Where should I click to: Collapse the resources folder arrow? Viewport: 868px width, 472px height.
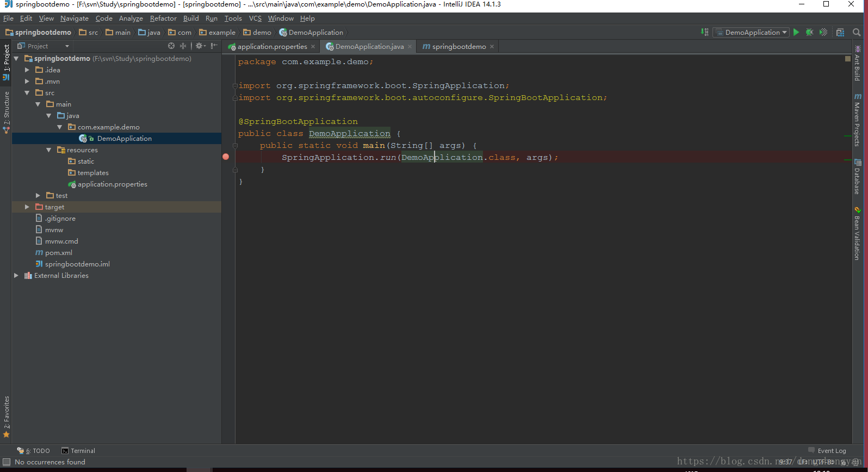pyautogui.click(x=49, y=150)
